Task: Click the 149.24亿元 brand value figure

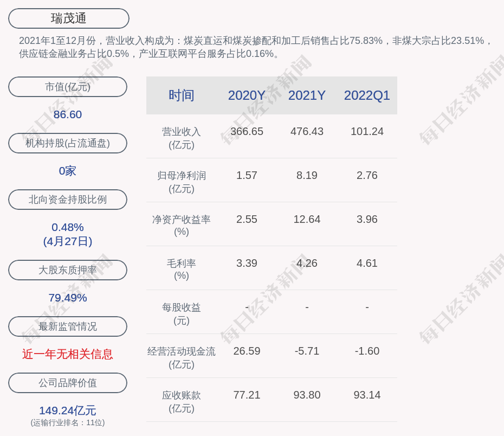Action: click(68, 411)
